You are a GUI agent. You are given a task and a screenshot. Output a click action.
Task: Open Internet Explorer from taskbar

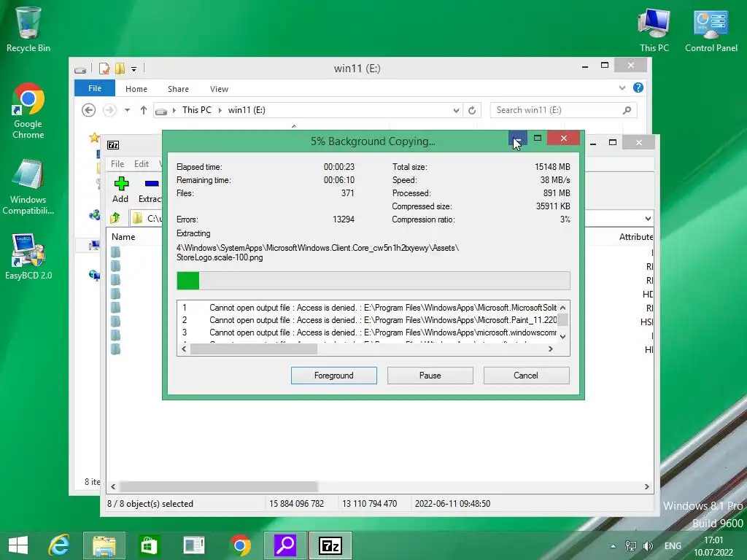point(59,545)
